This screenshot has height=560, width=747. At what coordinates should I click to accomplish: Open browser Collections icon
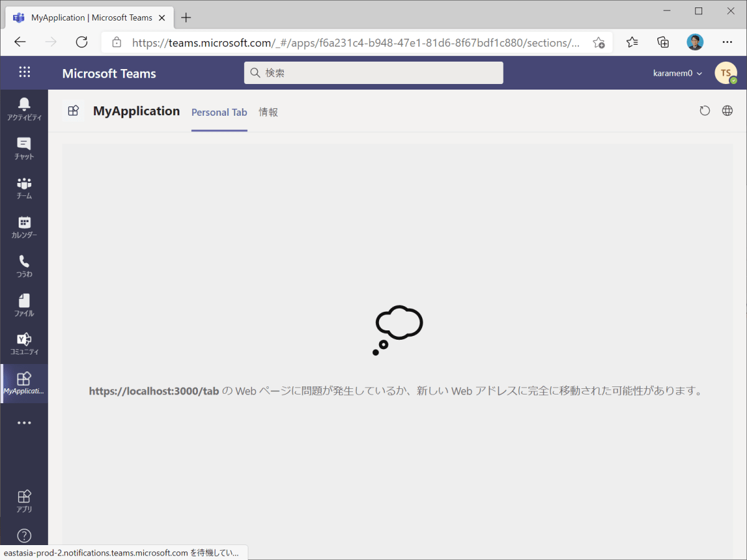tap(664, 42)
